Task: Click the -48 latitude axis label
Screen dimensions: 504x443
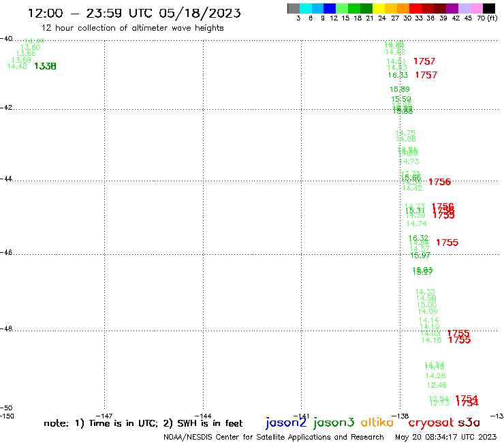Action: click(x=6, y=329)
